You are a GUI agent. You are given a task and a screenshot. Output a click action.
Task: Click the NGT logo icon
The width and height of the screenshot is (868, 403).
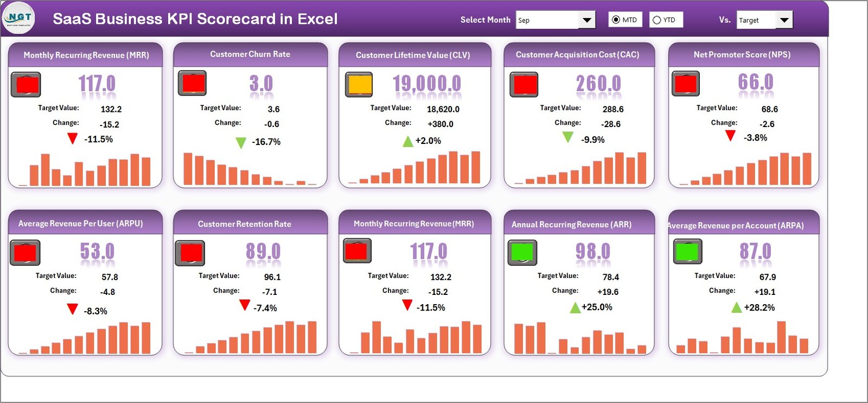(x=19, y=18)
